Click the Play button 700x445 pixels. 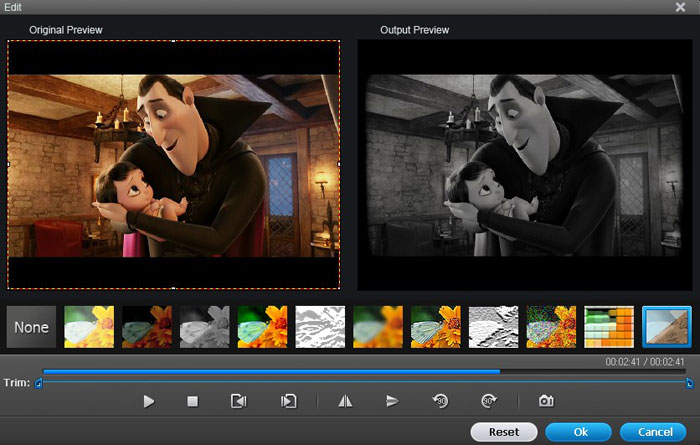(149, 401)
